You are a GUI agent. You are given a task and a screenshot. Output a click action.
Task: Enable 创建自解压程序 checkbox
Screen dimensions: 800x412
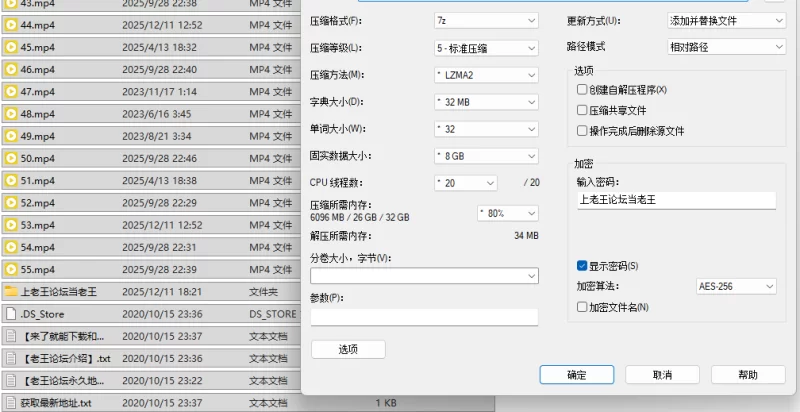tap(582, 90)
